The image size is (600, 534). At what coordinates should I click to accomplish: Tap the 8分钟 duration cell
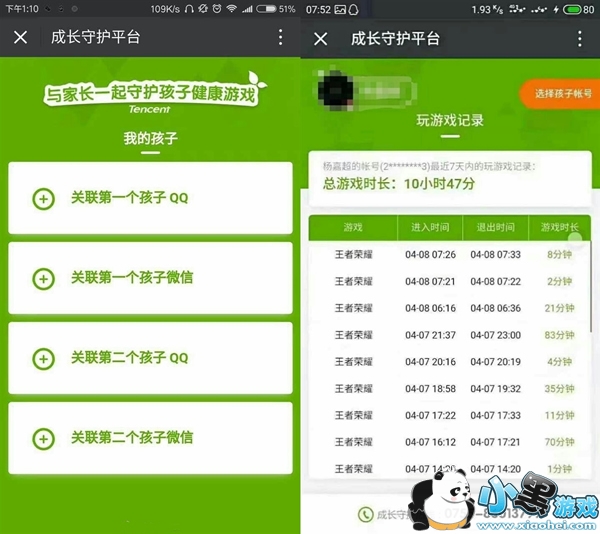pos(559,254)
